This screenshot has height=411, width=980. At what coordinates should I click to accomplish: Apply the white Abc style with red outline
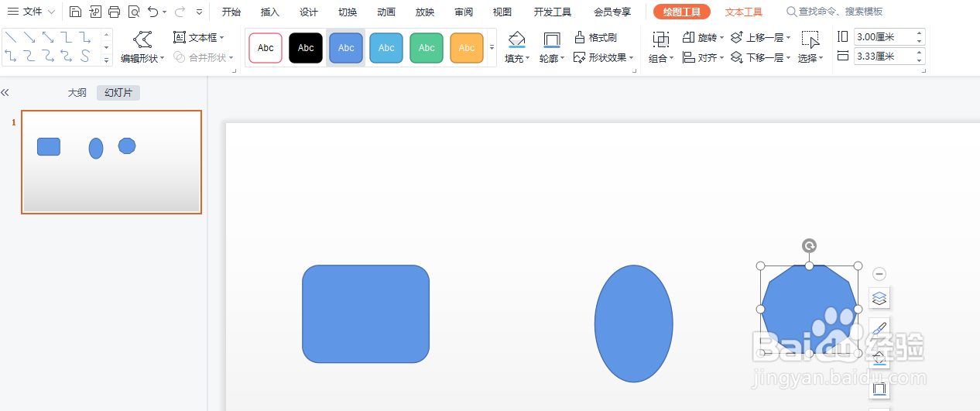(x=266, y=48)
